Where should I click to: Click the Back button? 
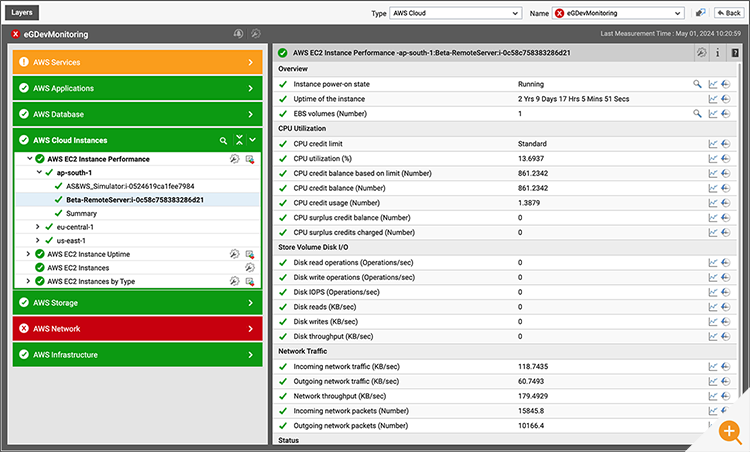[x=729, y=13]
